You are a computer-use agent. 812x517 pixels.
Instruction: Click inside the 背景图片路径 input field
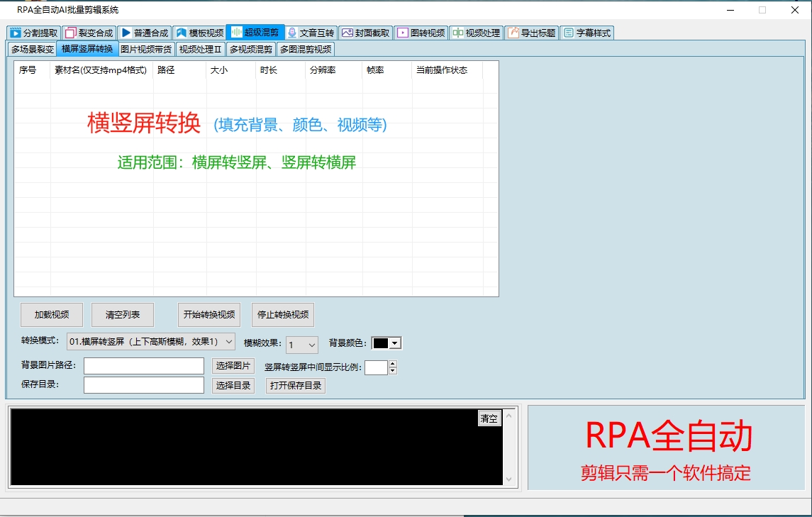click(143, 365)
